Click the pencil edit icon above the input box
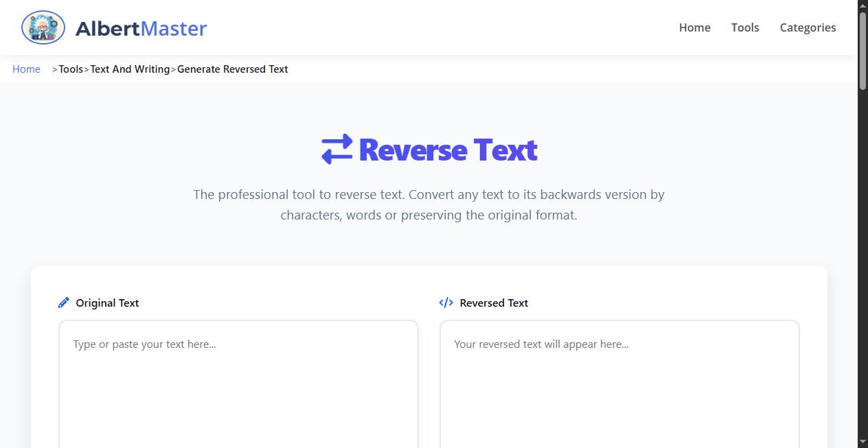The height and width of the screenshot is (448, 868). point(64,302)
